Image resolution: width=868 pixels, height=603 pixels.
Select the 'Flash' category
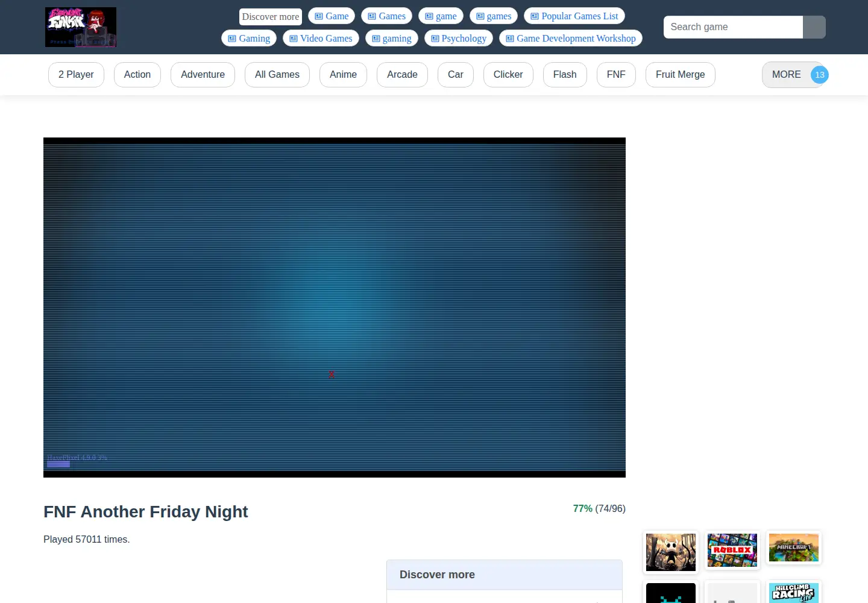click(x=565, y=75)
